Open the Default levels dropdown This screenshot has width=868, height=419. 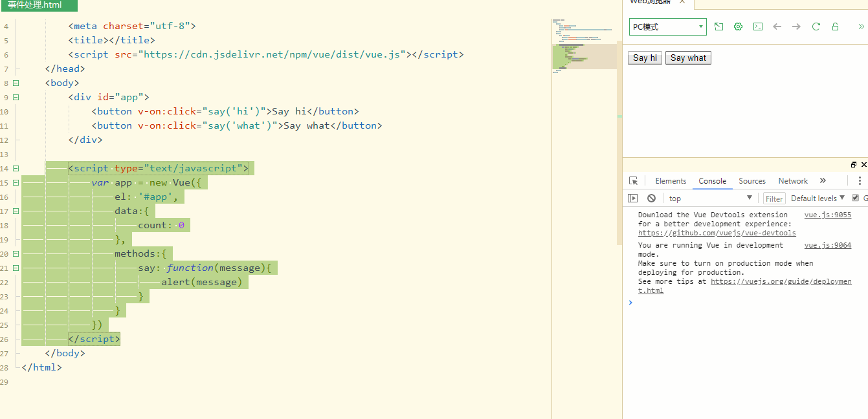pyautogui.click(x=818, y=199)
